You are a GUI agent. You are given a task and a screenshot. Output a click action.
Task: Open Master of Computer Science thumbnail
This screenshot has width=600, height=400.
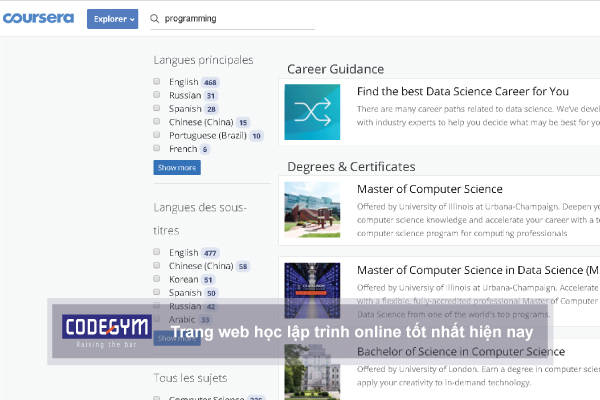pos(312,210)
